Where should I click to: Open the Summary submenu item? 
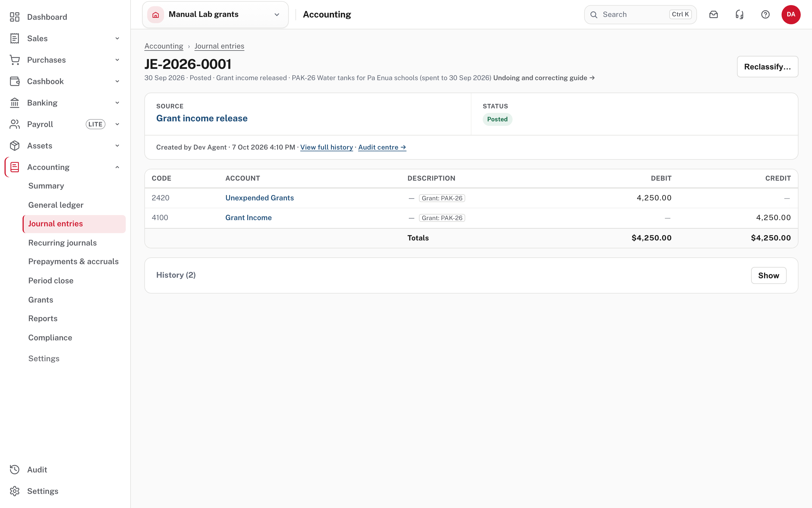point(46,186)
